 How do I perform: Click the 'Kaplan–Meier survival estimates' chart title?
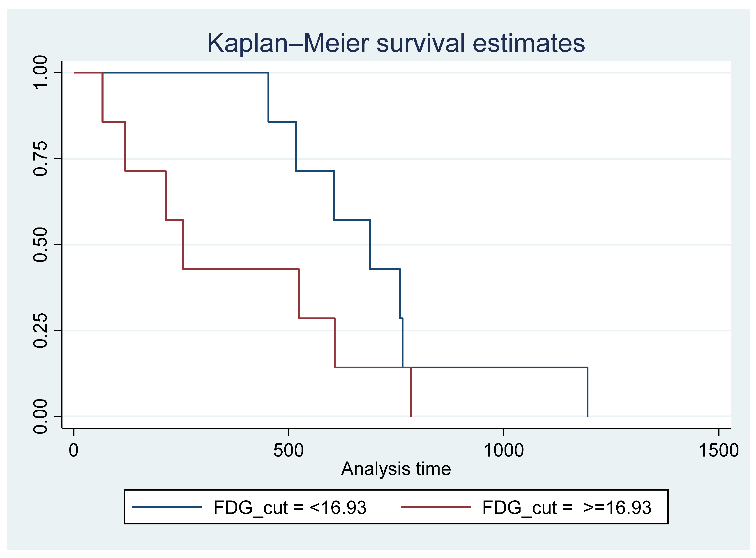tap(396, 43)
